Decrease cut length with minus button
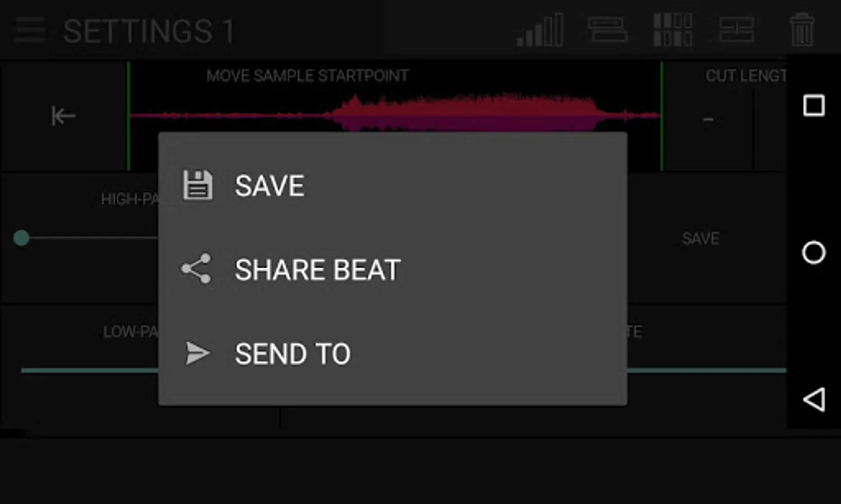841x504 pixels. 708,119
